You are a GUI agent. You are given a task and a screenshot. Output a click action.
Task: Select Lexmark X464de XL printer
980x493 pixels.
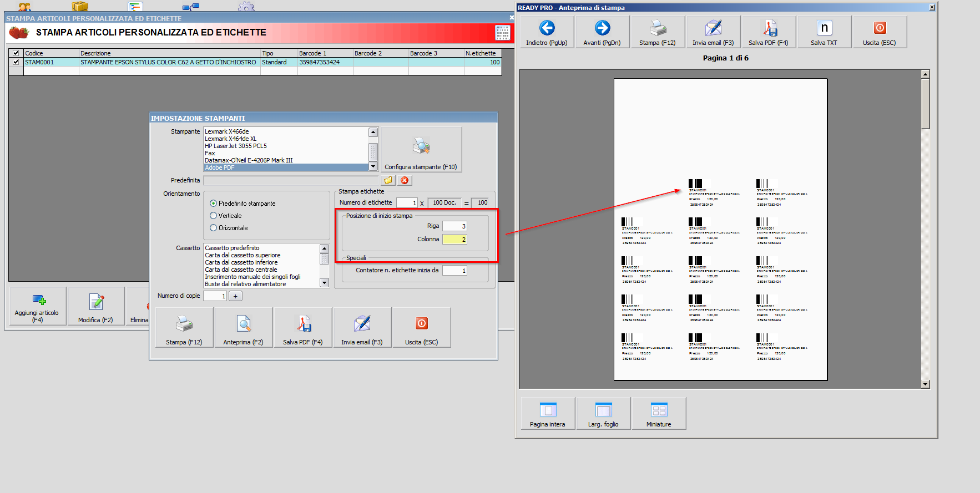click(286, 139)
